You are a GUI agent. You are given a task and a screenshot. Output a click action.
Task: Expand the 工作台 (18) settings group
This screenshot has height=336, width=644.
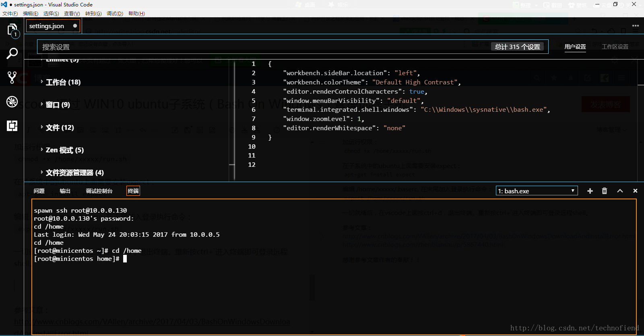pos(63,82)
